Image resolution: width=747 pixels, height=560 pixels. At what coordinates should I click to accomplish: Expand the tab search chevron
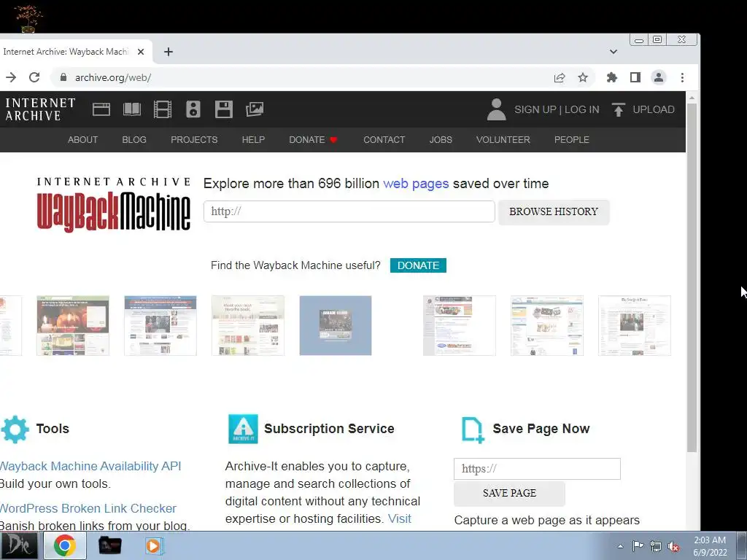[614, 52]
